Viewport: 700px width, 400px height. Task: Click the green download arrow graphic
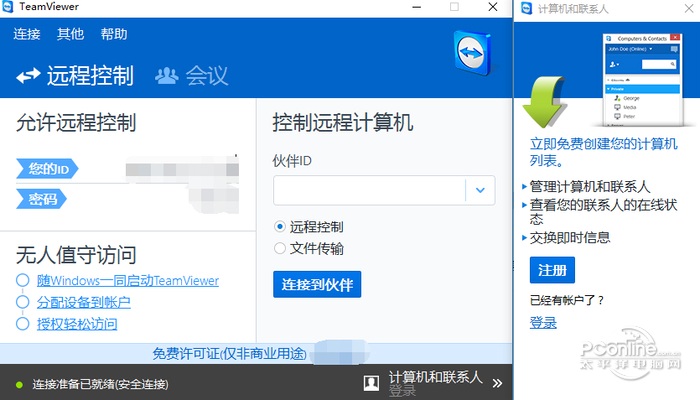click(544, 102)
